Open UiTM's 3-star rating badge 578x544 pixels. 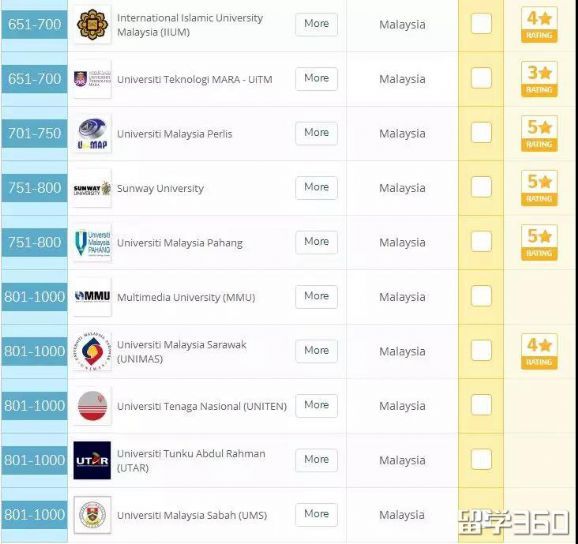coord(539,79)
